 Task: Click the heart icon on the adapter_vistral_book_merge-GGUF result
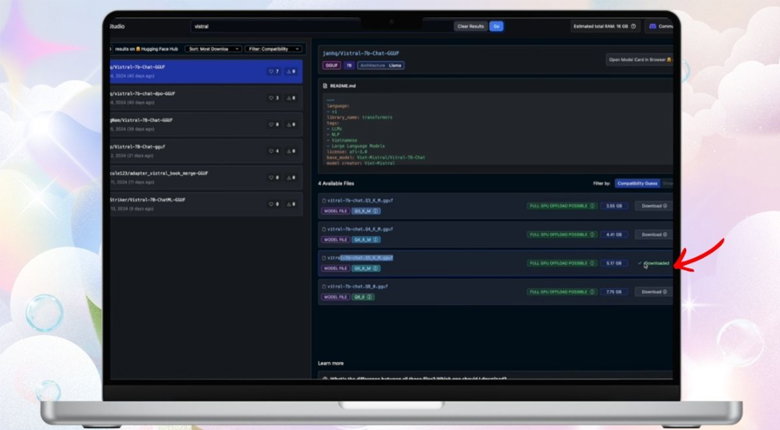click(271, 178)
